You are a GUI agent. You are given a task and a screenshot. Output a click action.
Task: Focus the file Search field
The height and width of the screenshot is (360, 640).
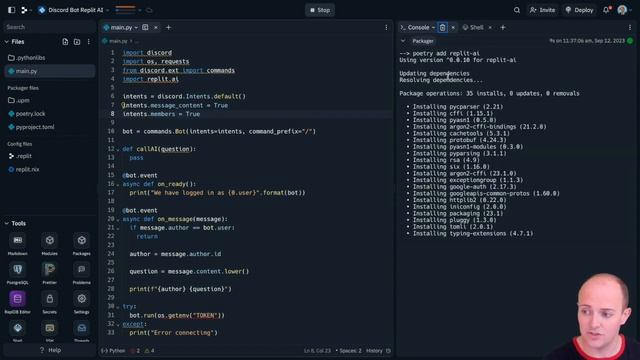[49, 27]
